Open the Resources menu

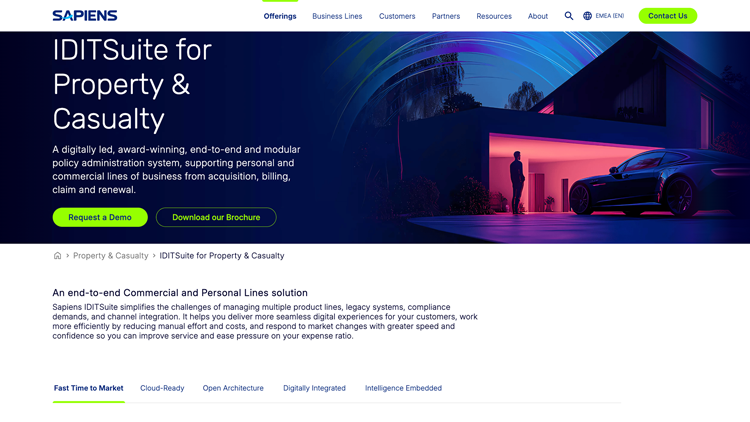click(494, 16)
